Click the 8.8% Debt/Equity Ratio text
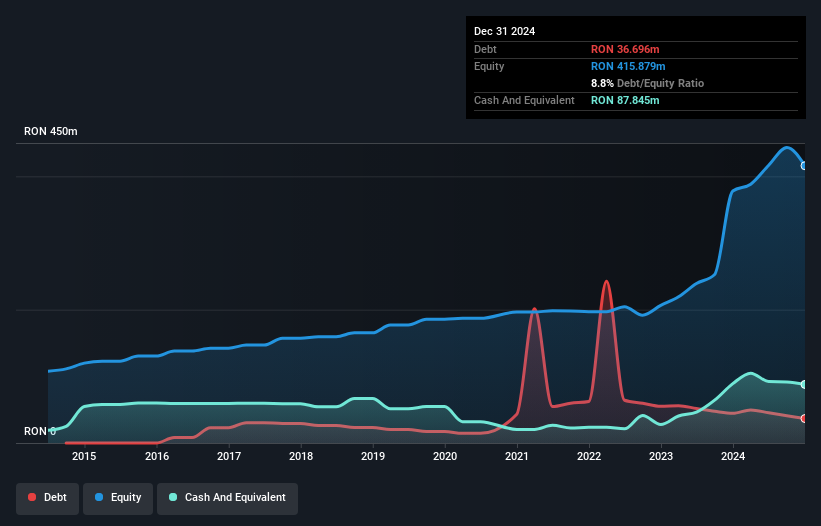This screenshot has width=821, height=526. 648,83
